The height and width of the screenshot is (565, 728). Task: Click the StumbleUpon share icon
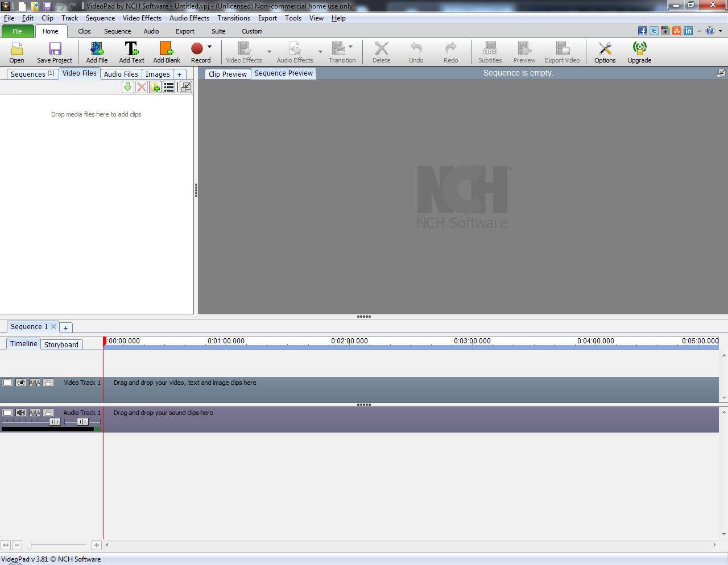(x=677, y=31)
